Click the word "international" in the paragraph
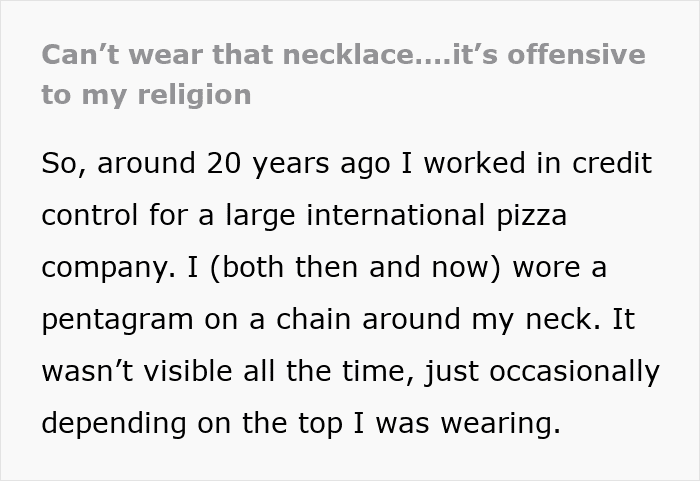The height and width of the screenshot is (481, 700). (x=396, y=215)
